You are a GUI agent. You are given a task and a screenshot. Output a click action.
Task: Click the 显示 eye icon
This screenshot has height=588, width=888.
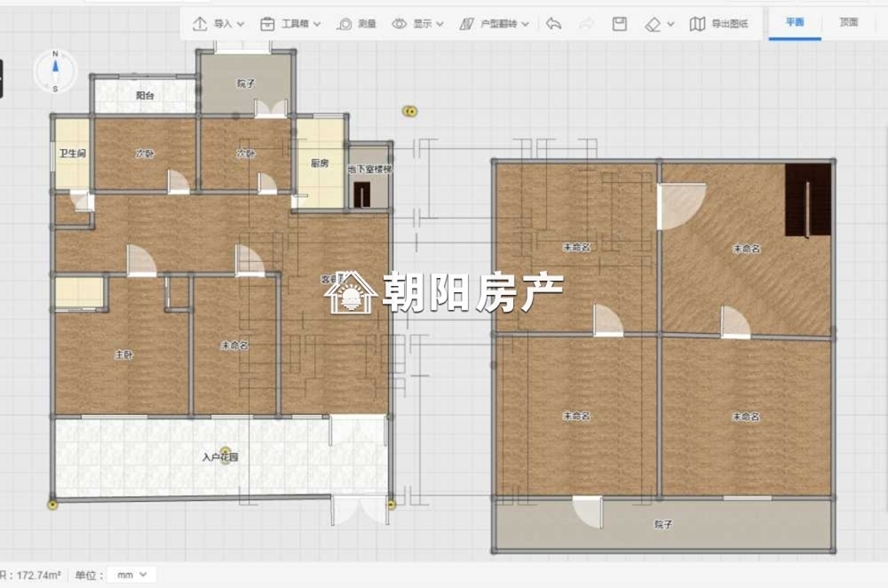pos(400,24)
